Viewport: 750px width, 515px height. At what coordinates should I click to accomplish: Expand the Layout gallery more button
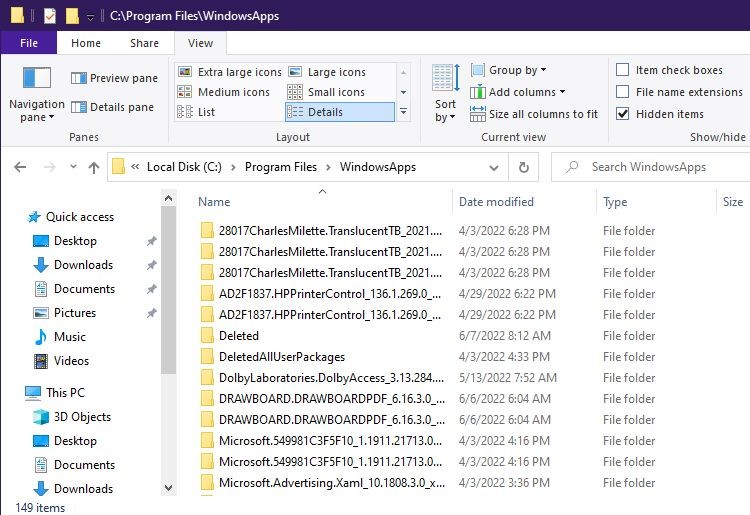tap(403, 112)
